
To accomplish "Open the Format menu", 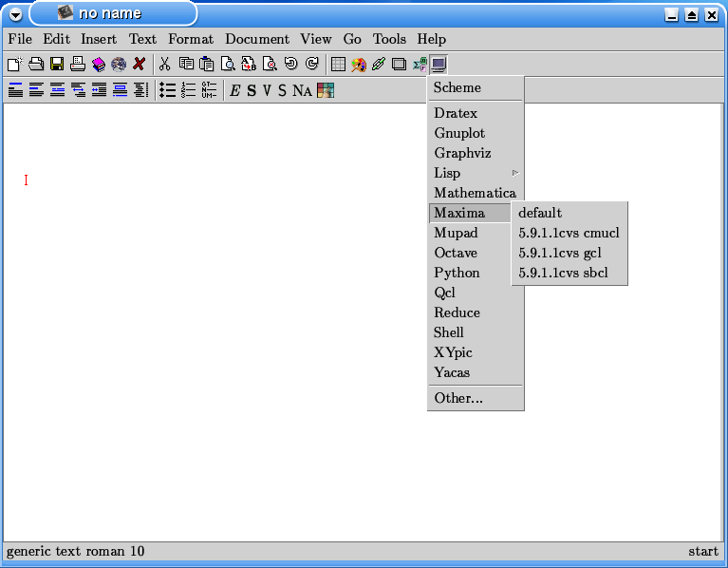I will pos(191,39).
